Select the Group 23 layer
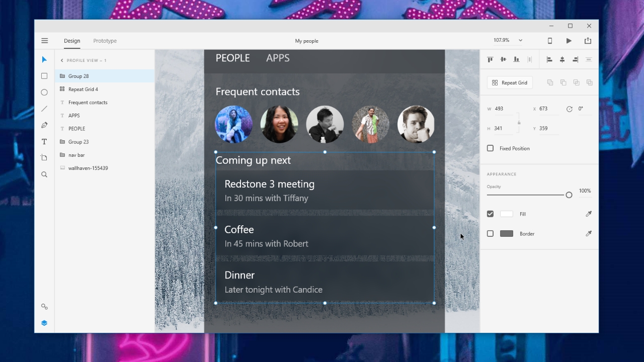 [78, 142]
